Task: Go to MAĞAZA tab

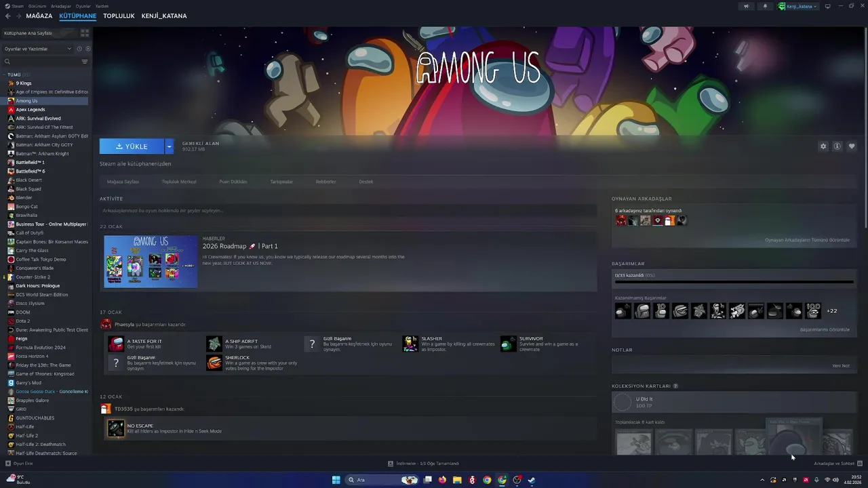Action: [x=39, y=16]
